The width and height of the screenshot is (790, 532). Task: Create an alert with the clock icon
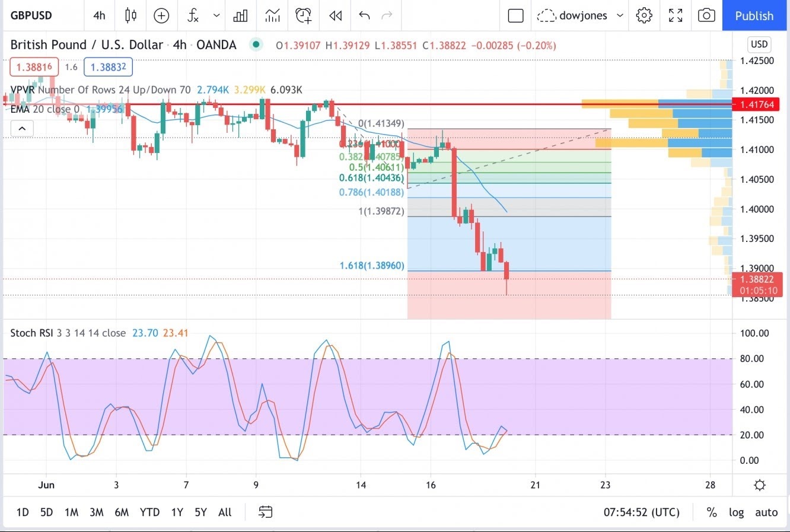click(x=304, y=16)
